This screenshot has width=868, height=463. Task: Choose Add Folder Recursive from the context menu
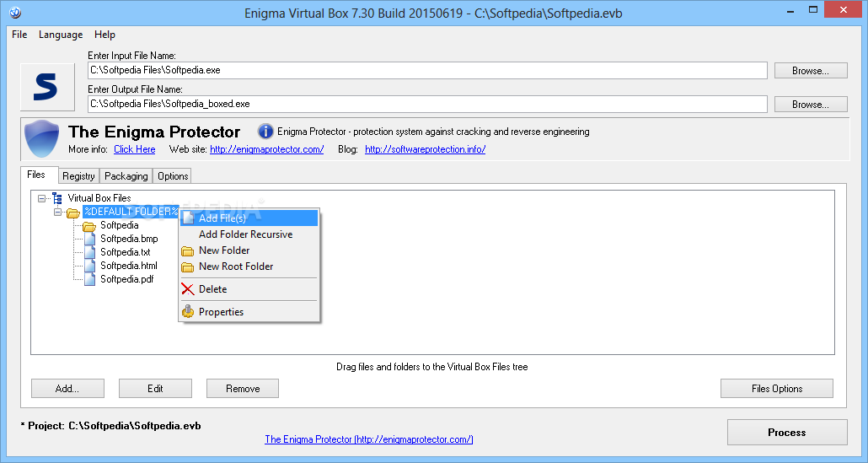249,234
